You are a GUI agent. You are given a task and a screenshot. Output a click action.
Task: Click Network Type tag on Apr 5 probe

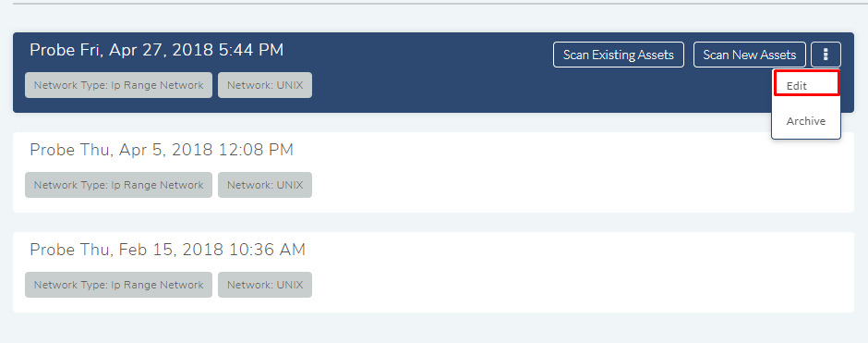(118, 185)
